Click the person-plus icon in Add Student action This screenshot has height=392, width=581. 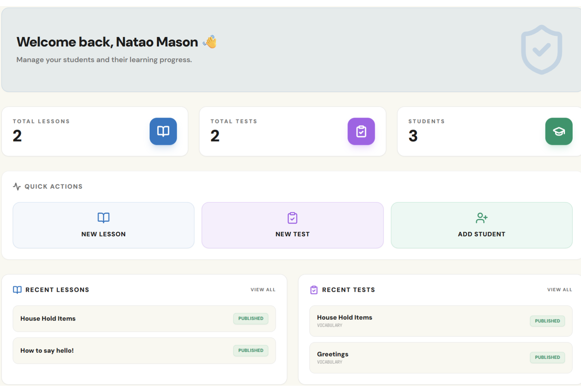click(x=482, y=218)
